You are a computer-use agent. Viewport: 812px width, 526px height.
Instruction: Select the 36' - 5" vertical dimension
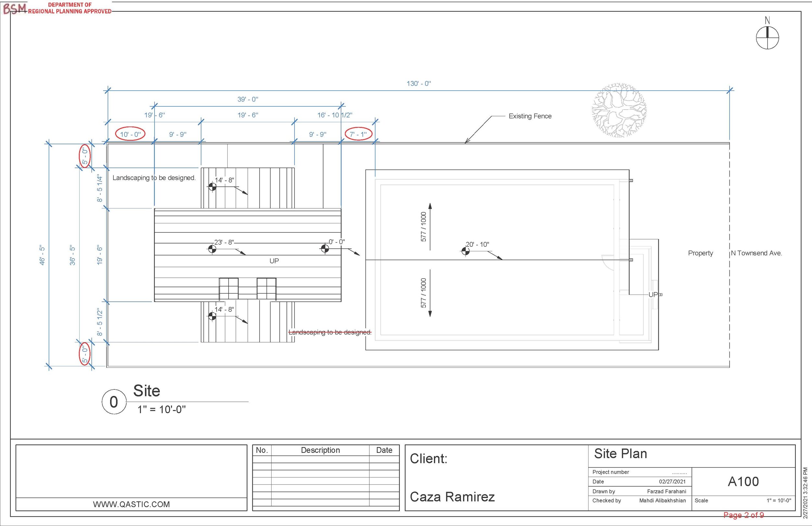pos(72,255)
